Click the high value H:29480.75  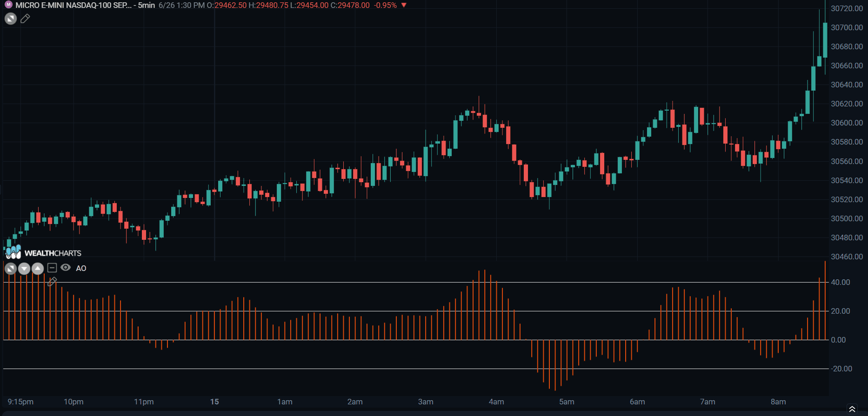[268, 5]
